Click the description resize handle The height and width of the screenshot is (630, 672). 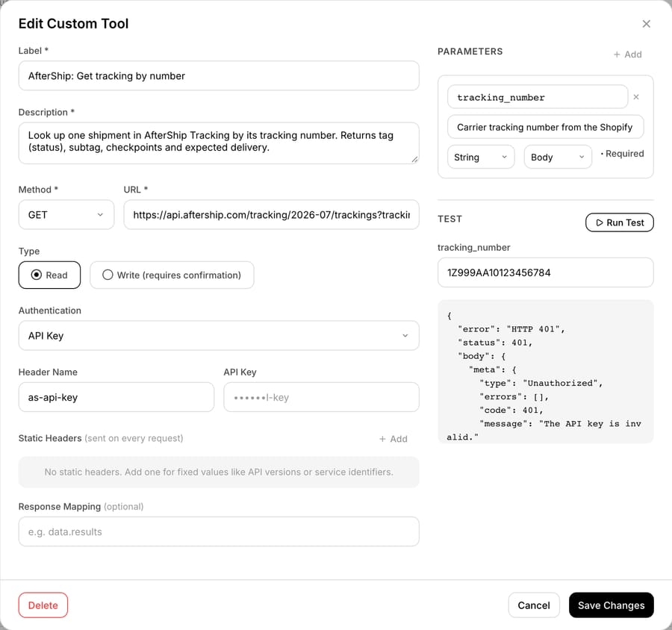(414, 160)
